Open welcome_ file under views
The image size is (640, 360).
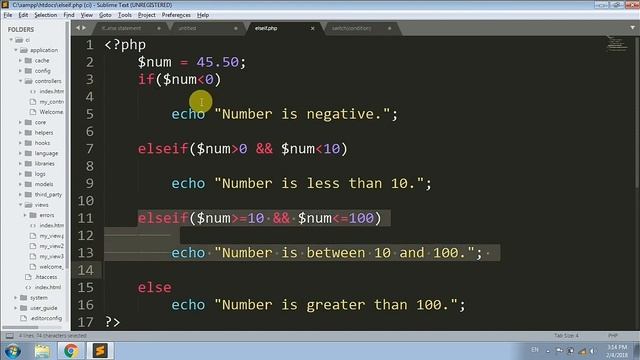51,267
